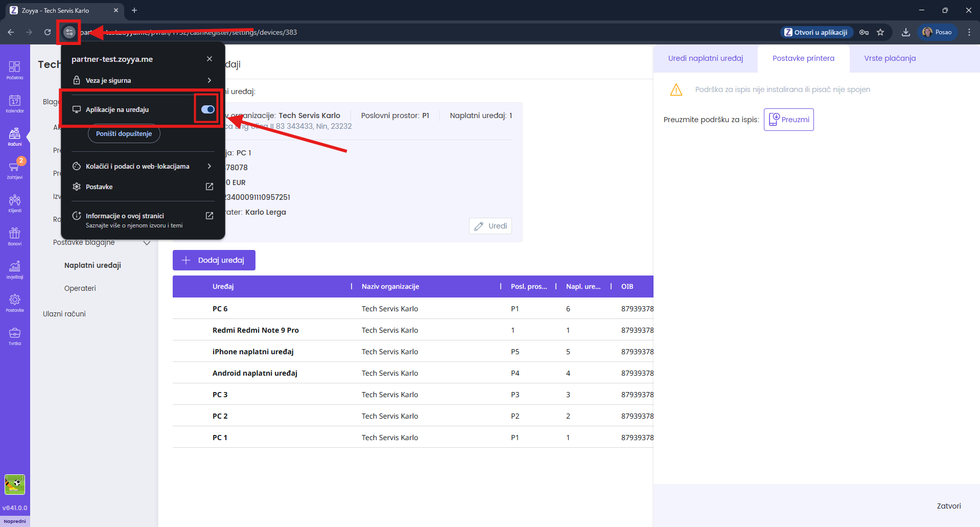The height and width of the screenshot is (527, 980).
Task: Collapse the Postavke blagajne section
Action: 147,243
